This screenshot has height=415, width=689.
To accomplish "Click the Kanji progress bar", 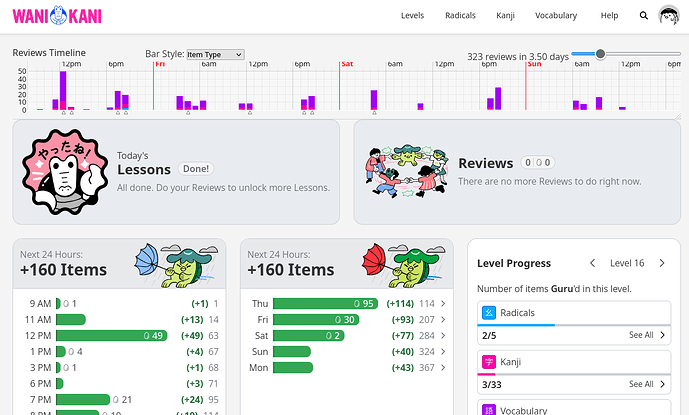I will click(x=574, y=374).
